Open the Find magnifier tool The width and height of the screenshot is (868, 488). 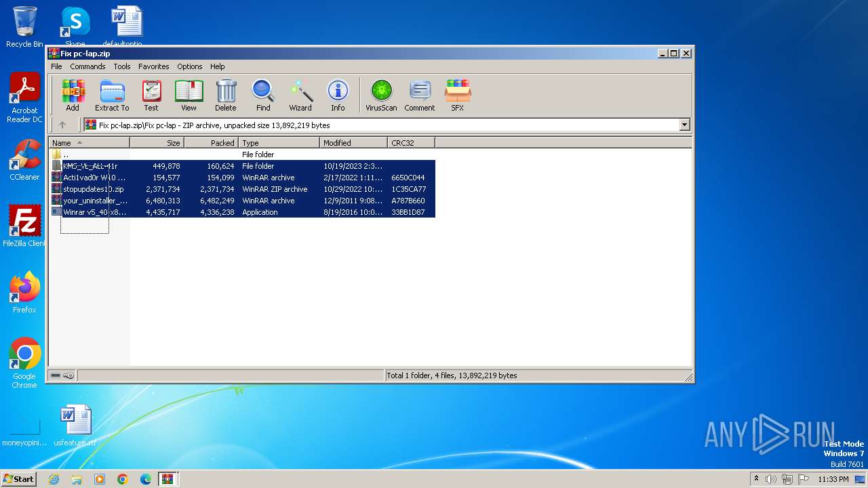coord(263,95)
